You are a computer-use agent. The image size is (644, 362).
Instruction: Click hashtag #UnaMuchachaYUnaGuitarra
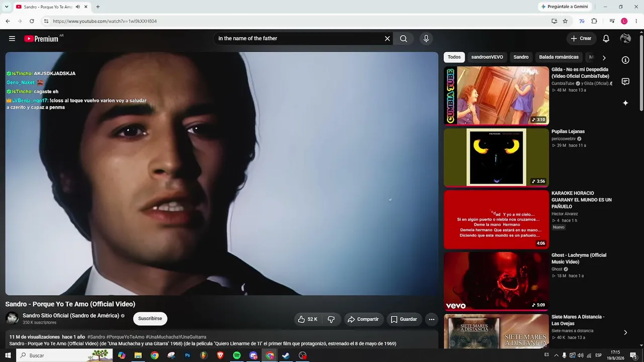click(176, 337)
